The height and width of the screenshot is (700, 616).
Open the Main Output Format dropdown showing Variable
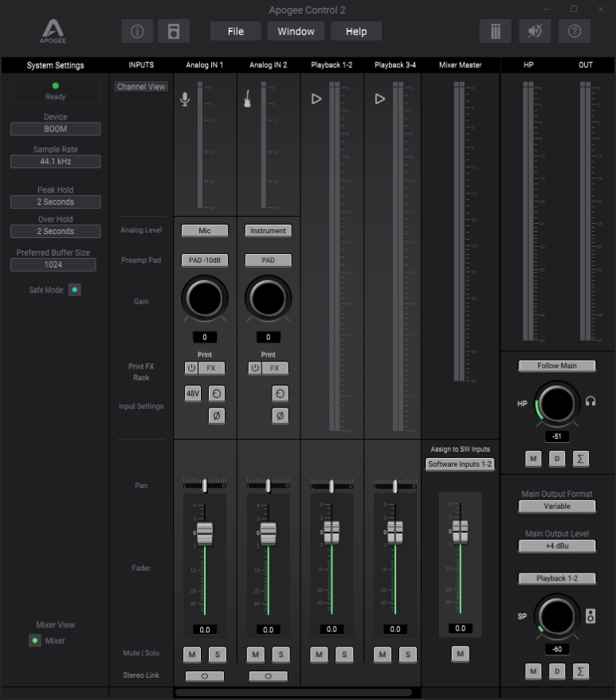tap(557, 506)
